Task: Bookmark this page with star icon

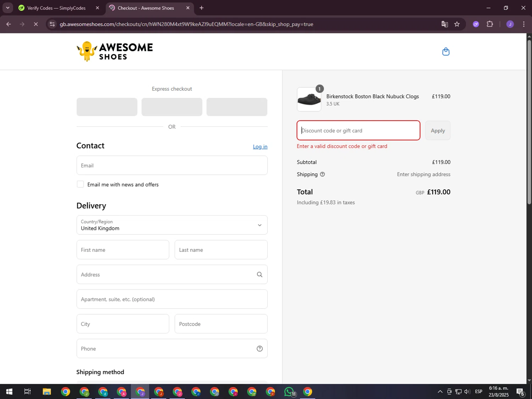Action: coord(457,24)
